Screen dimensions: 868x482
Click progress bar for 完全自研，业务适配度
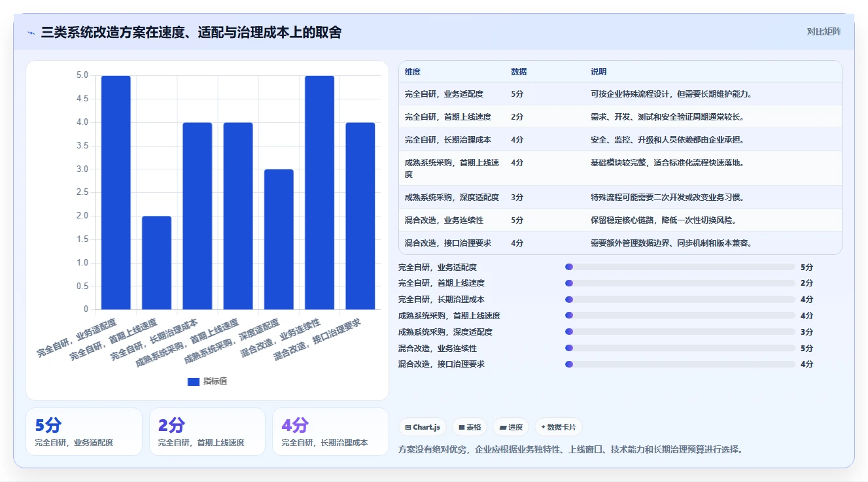(680, 267)
